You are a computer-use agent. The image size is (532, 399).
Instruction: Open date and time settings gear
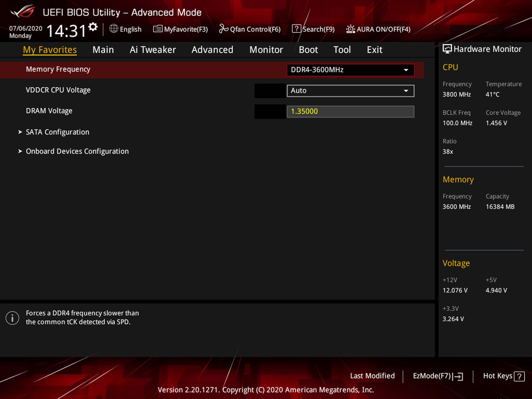click(x=93, y=27)
